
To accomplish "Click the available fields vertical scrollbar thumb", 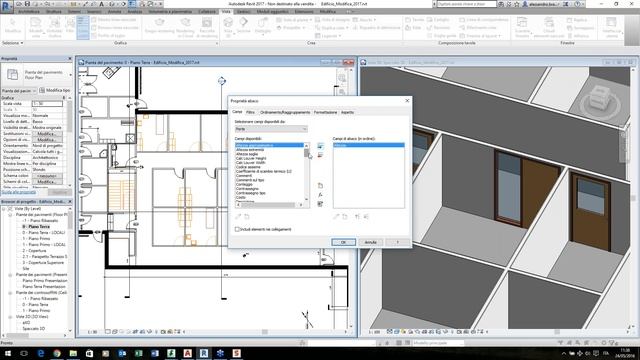I will pos(306,153).
